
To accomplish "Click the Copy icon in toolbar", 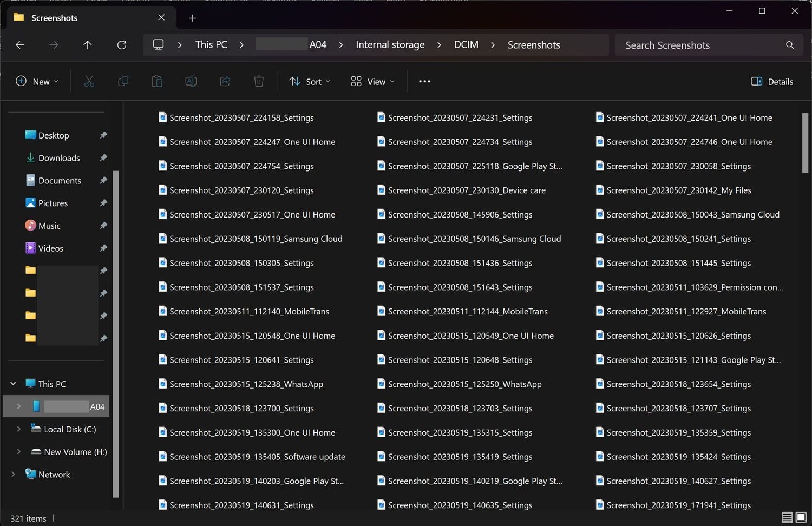I will pos(123,82).
